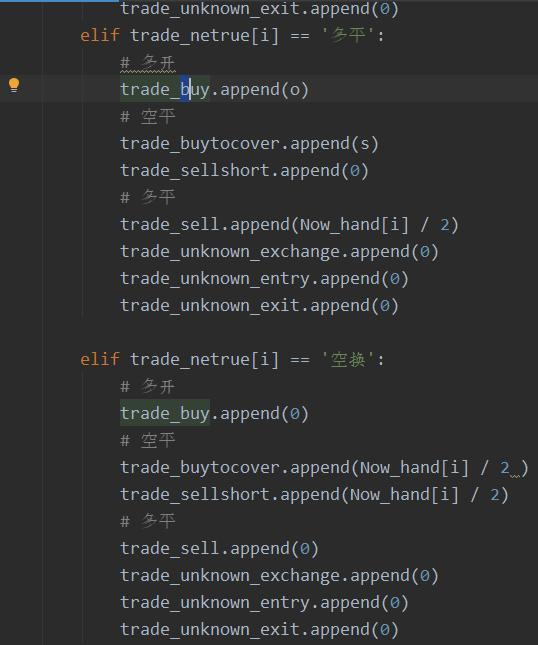Click line trade_buytocover.append(Now_hand[i] / 2 )

[x=324, y=468]
